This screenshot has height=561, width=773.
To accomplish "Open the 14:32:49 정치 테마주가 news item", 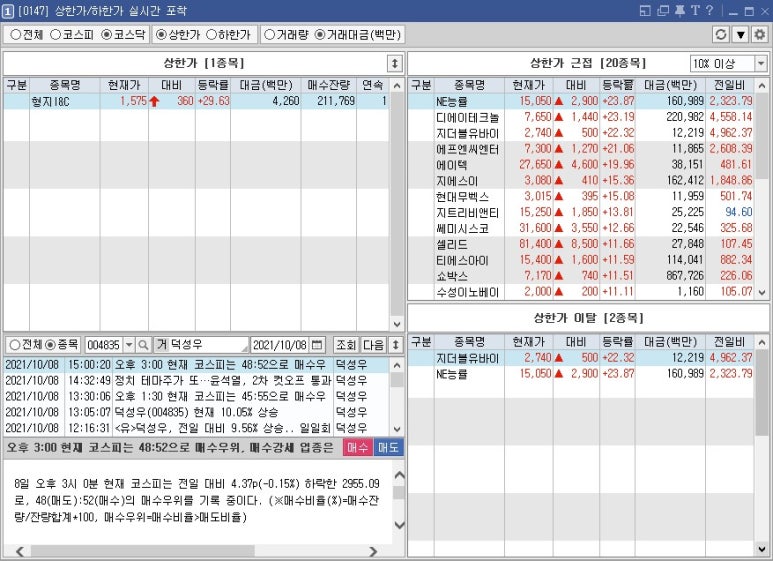I will coord(196,380).
